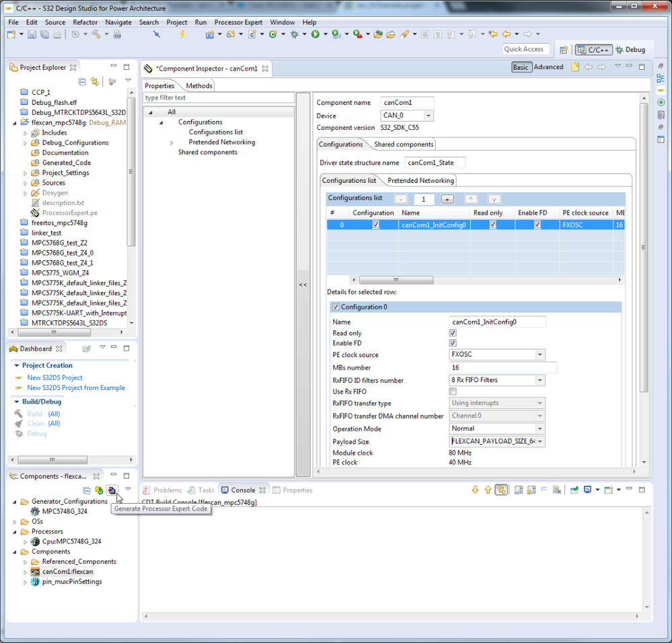672x643 pixels.
Task: Click Generate Processor Expert Code icon
Action: coord(112,490)
